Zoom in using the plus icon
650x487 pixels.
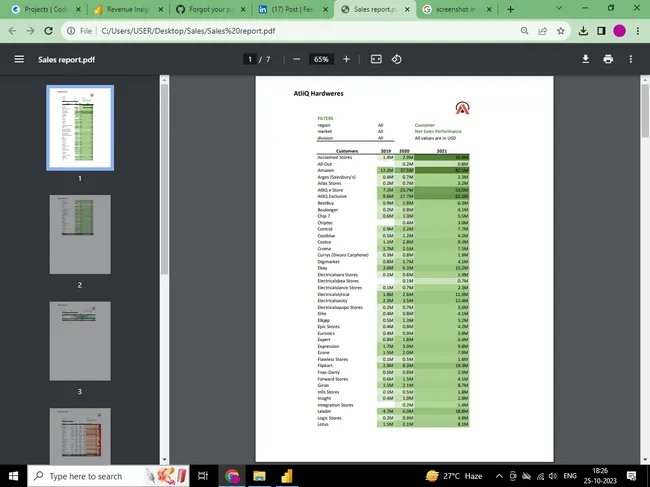click(x=347, y=59)
